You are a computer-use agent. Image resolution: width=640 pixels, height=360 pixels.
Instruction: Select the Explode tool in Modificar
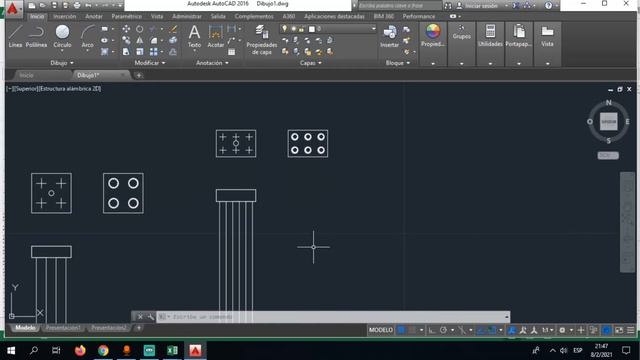click(173, 40)
